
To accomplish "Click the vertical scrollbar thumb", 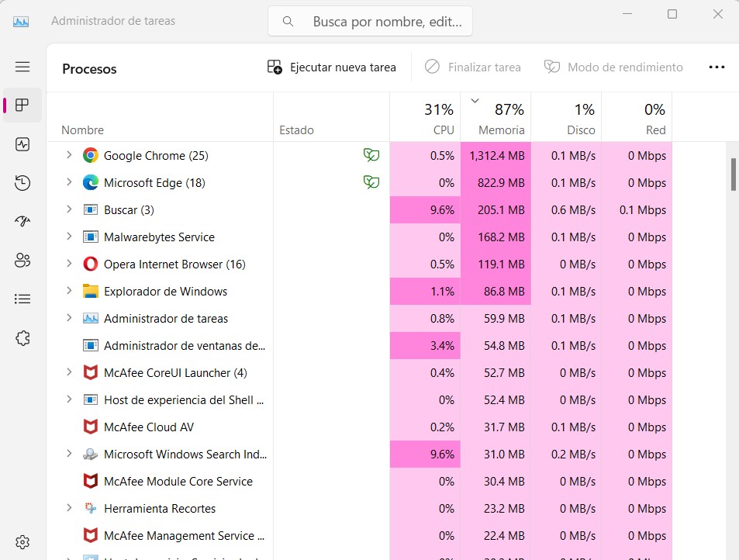I will tap(733, 175).
